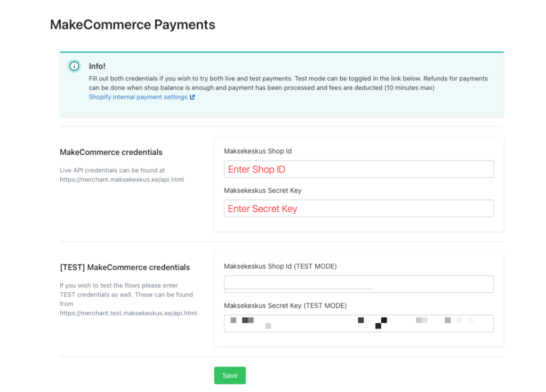The height and width of the screenshot is (392, 546).
Task: Click the "Maksekeskus Secret Key" field label
Action: 262,190
